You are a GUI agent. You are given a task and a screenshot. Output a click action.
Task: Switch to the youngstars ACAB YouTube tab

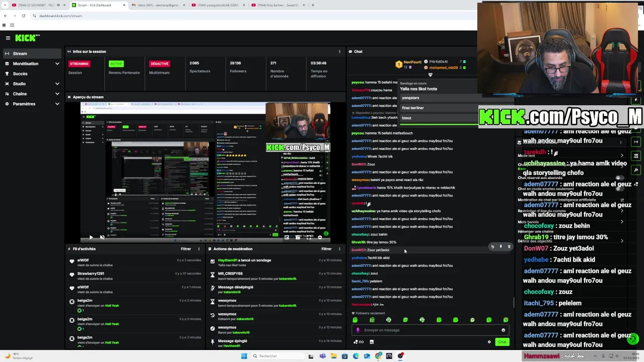click(218, 5)
